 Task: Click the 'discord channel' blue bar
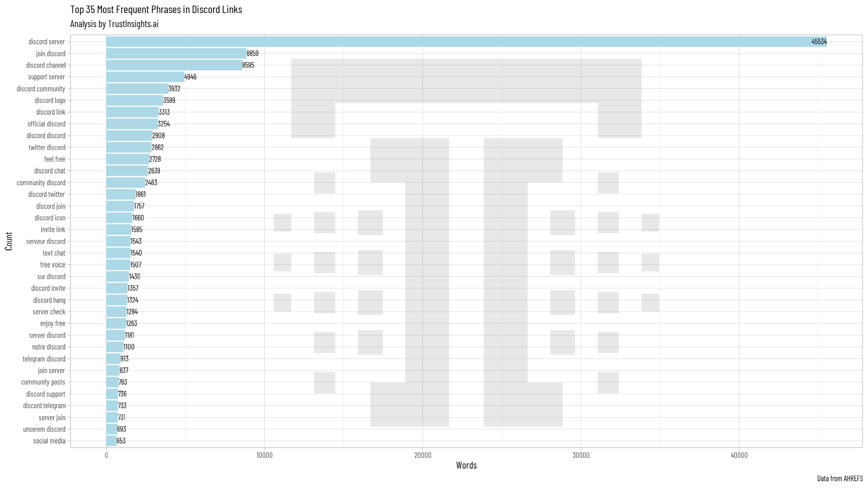pos(174,65)
